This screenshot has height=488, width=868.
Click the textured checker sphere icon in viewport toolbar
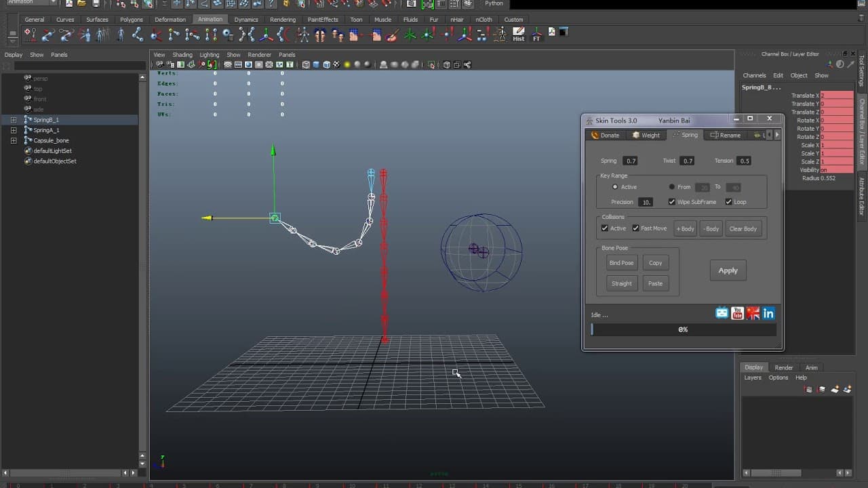[336, 64]
